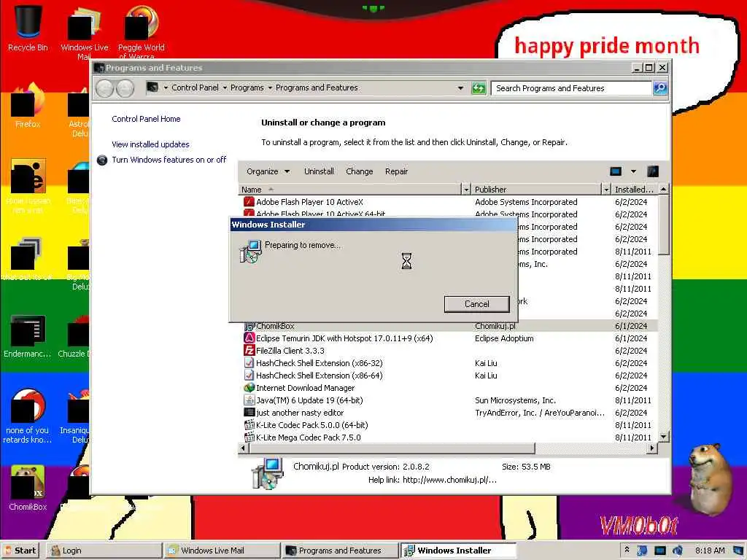Click the Search Programs and Features field
The height and width of the screenshot is (560, 747).
click(570, 88)
